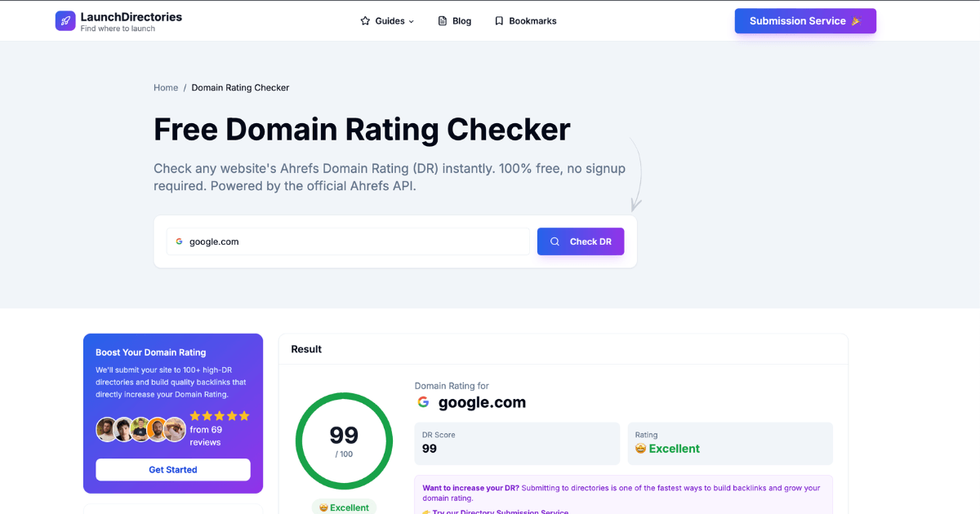The height and width of the screenshot is (514, 980).
Task: Click Domain Rating Checker breadcrumb text
Action: 240,87
